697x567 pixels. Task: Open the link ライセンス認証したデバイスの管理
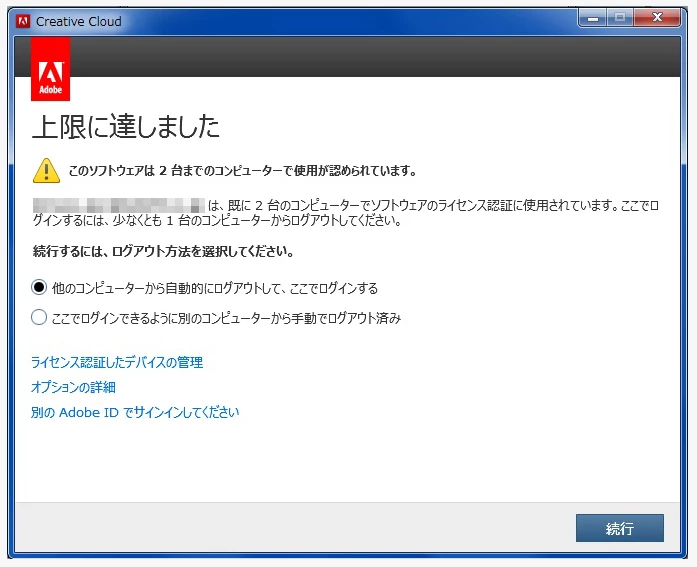117,362
